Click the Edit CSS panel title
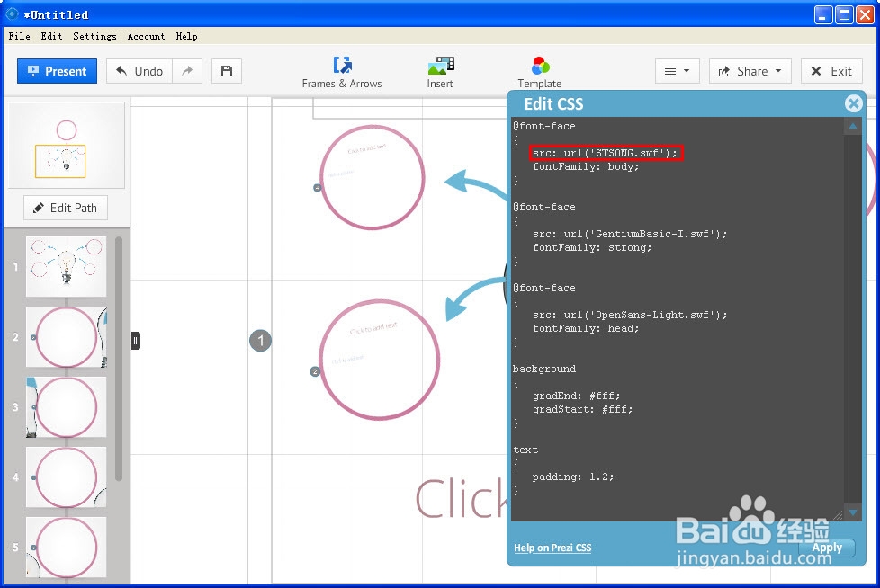This screenshot has height=588, width=880. (x=553, y=103)
